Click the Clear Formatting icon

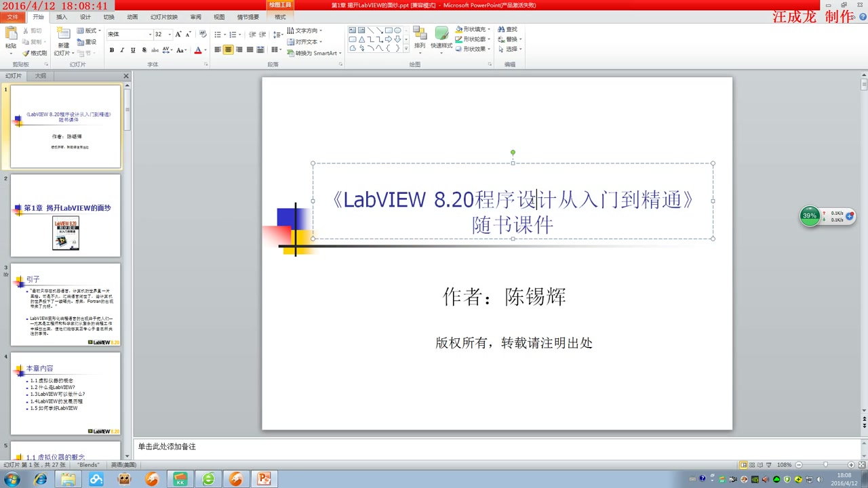tap(202, 34)
